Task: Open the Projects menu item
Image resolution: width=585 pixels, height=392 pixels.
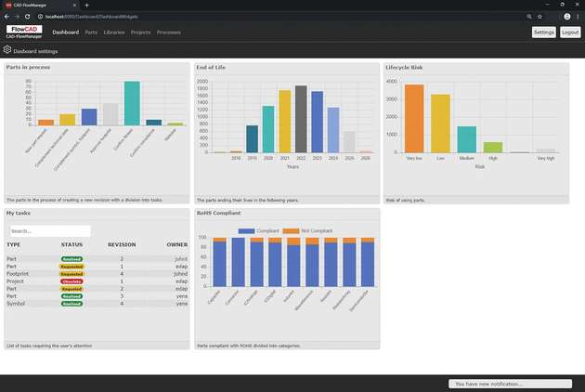Action: coord(140,33)
